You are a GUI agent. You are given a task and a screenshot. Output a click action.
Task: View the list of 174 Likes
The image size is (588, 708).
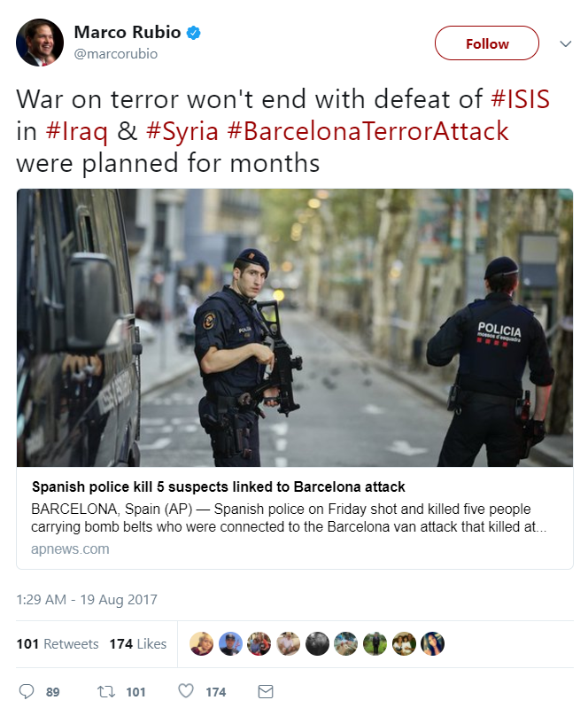(x=137, y=644)
